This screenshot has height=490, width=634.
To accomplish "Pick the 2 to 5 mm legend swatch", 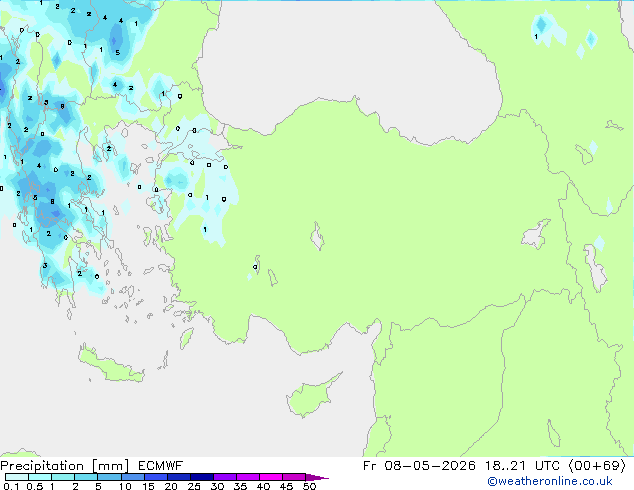I will pos(86,477).
